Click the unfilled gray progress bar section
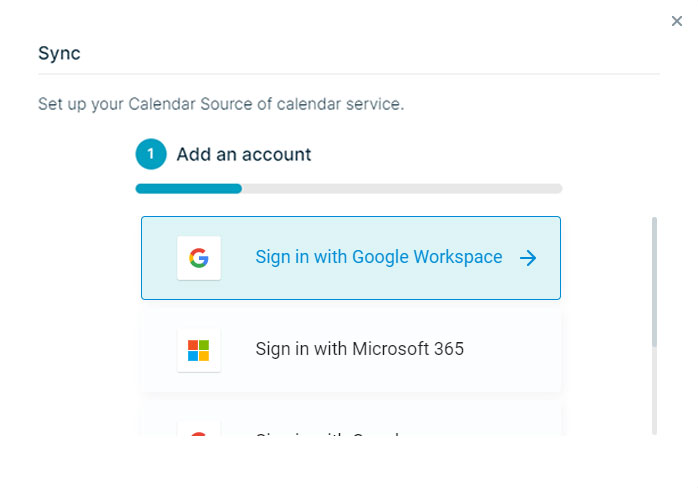698x488 pixels. point(400,188)
